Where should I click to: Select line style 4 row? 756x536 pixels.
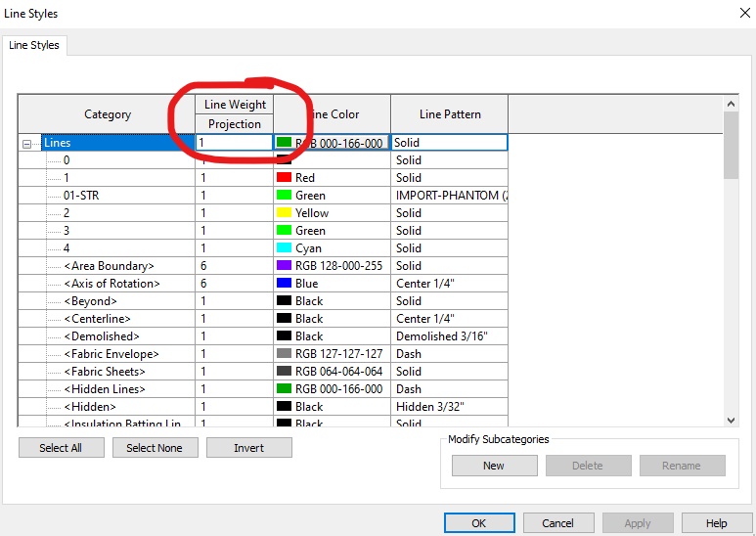(x=67, y=247)
